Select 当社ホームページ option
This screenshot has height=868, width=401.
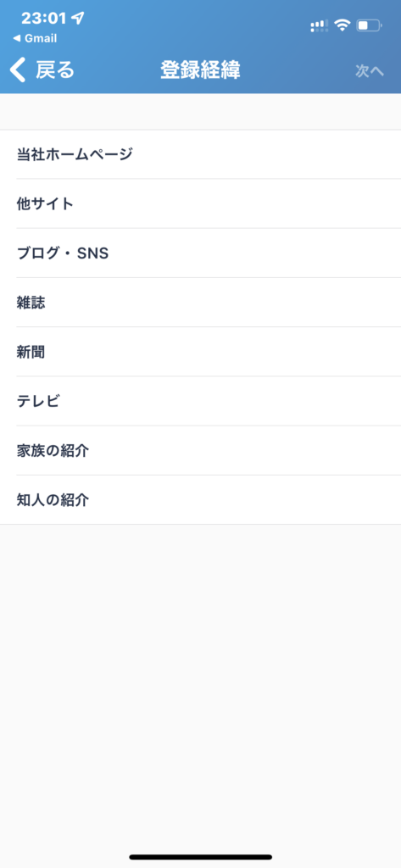(x=200, y=154)
